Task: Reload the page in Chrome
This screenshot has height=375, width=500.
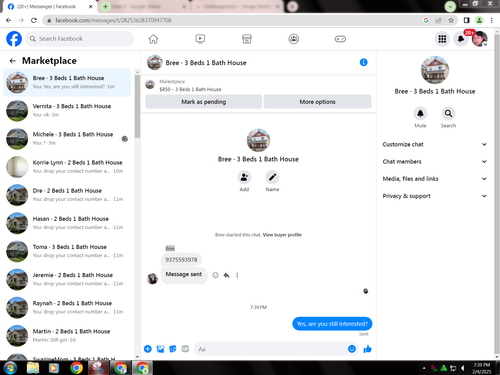Action: point(34,20)
